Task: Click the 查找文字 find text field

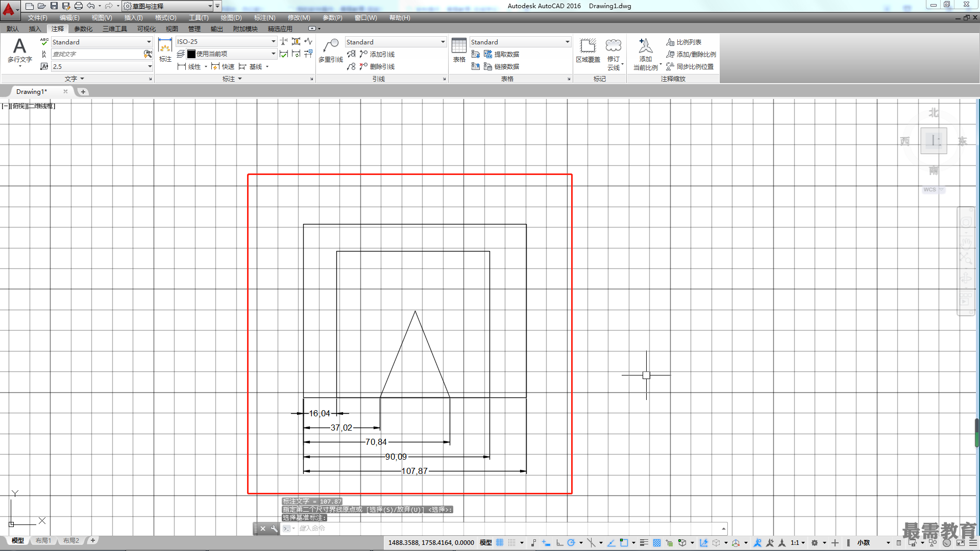Action: click(97, 54)
